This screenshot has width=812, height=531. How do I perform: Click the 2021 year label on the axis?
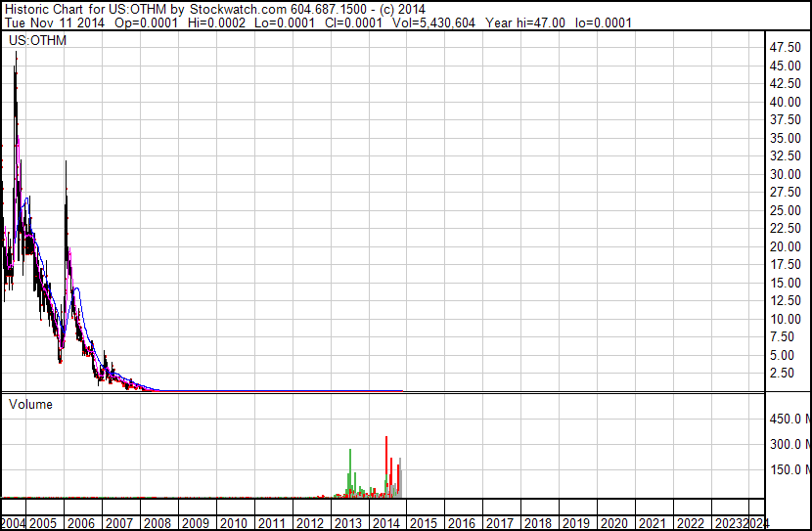pos(652,523)
